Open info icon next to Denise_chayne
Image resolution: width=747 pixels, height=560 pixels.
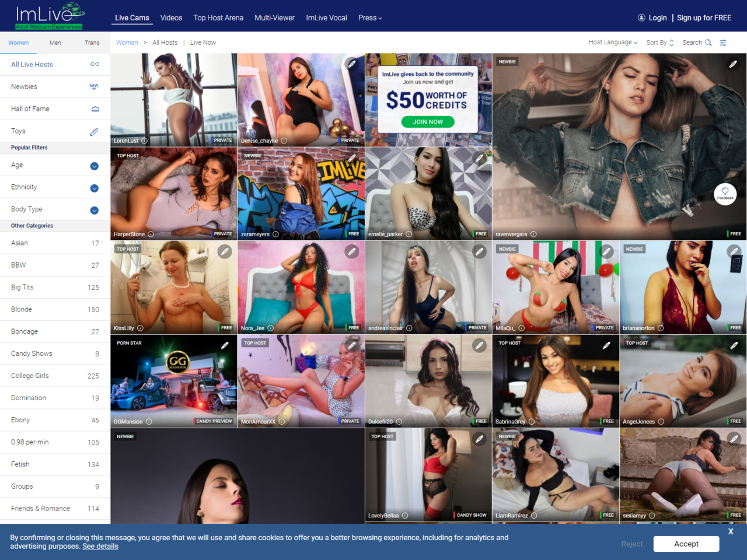284,141
